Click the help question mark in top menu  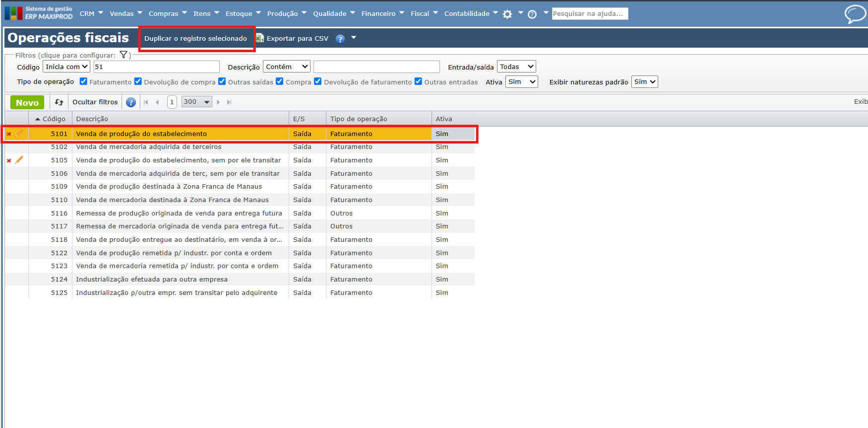pos(532,14)
